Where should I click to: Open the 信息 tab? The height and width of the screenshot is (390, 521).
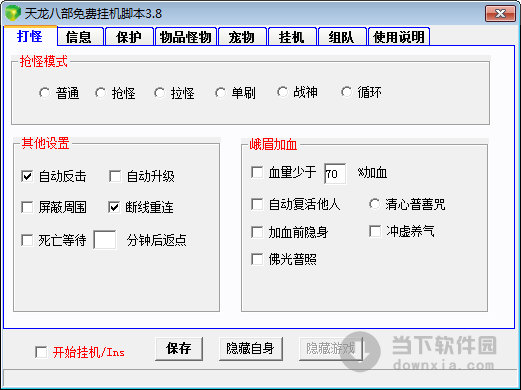pyautogui.click(x=80, y=37)
